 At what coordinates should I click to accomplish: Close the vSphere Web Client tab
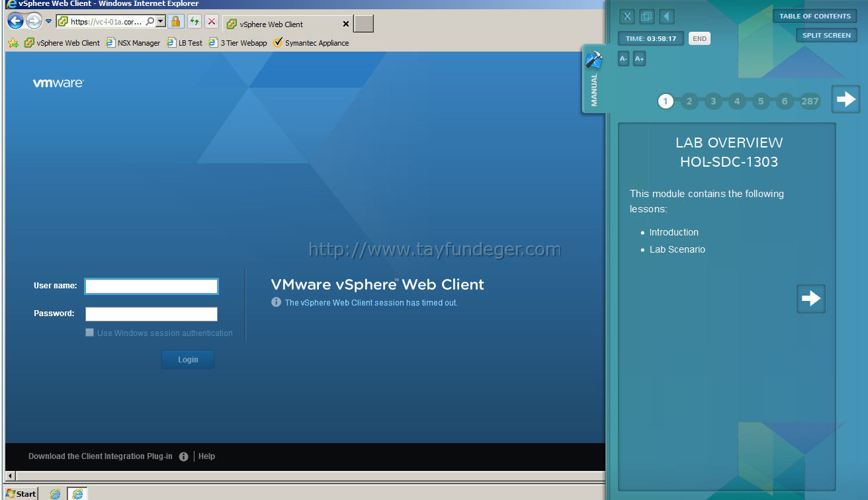tap(345, 24)
